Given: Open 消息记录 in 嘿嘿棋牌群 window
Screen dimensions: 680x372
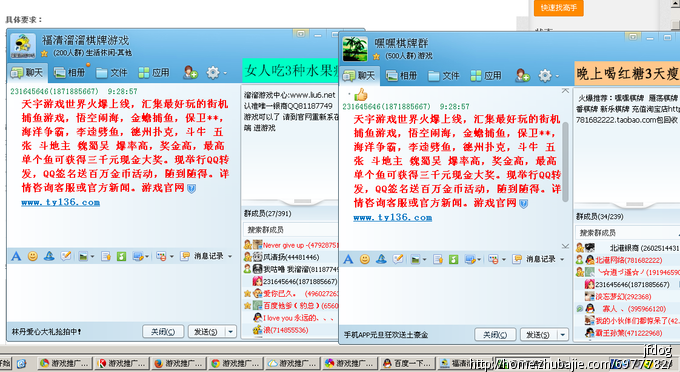Looking at the screenshot, I should [x=540, y=259].
